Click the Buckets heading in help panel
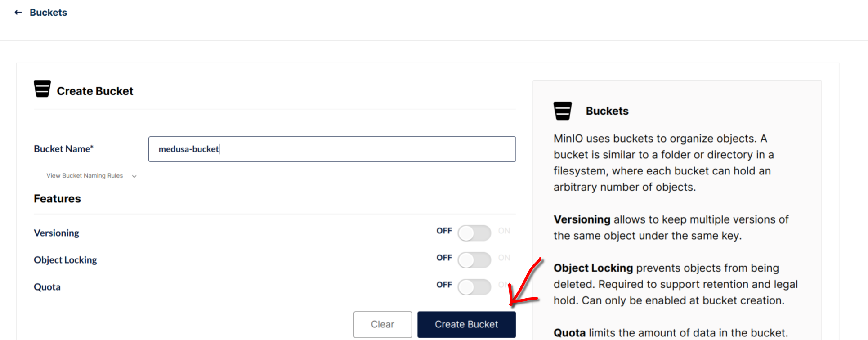Viewport: 868px width, 340px height. point(607,111)
